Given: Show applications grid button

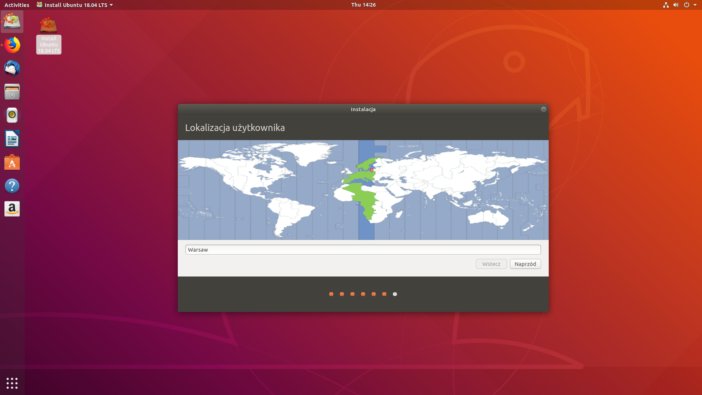Looking at the screenshot, I should [12, 383].
